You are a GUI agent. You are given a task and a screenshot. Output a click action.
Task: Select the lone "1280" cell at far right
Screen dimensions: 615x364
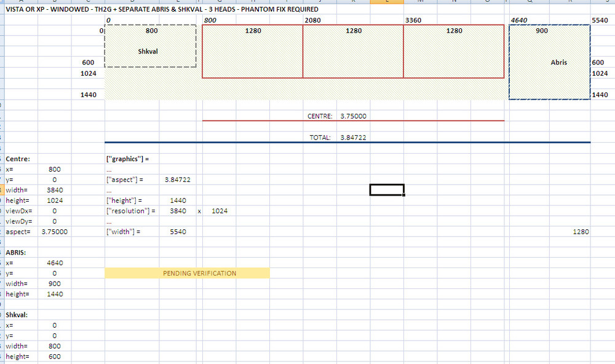581,232
